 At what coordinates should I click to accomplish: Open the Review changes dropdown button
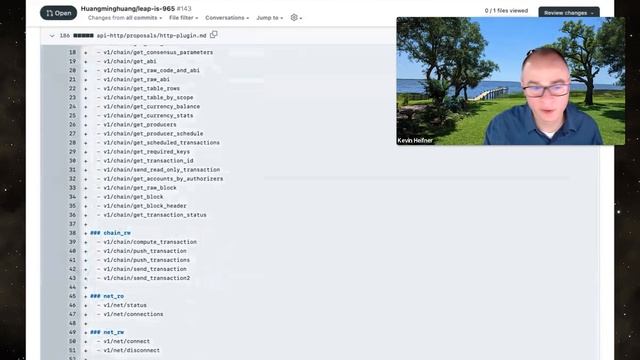point(569,12)
